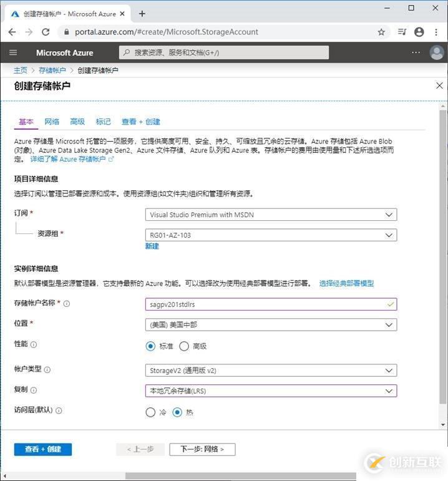Click the Microsoft Azure logo text
This screenshot has width=448, height=481.
click(64, 53)
